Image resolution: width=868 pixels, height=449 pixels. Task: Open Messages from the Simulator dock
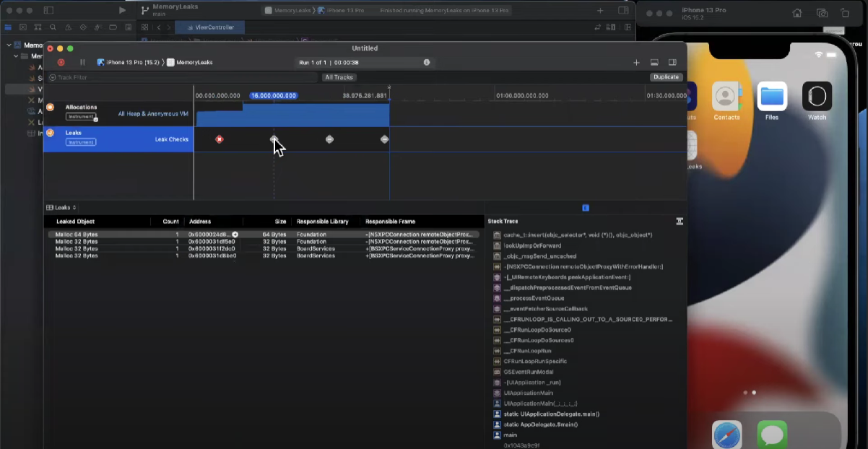(x=772, y=435)
